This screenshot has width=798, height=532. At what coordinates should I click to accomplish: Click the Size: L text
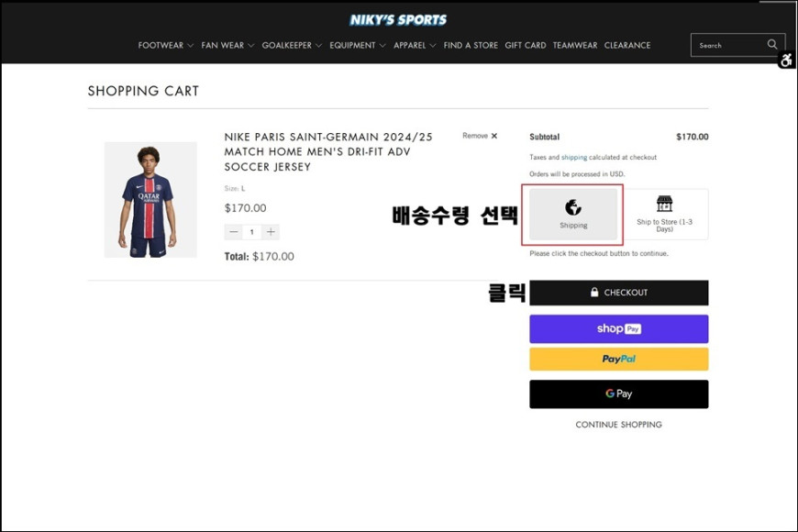click(x=235, y=188)
